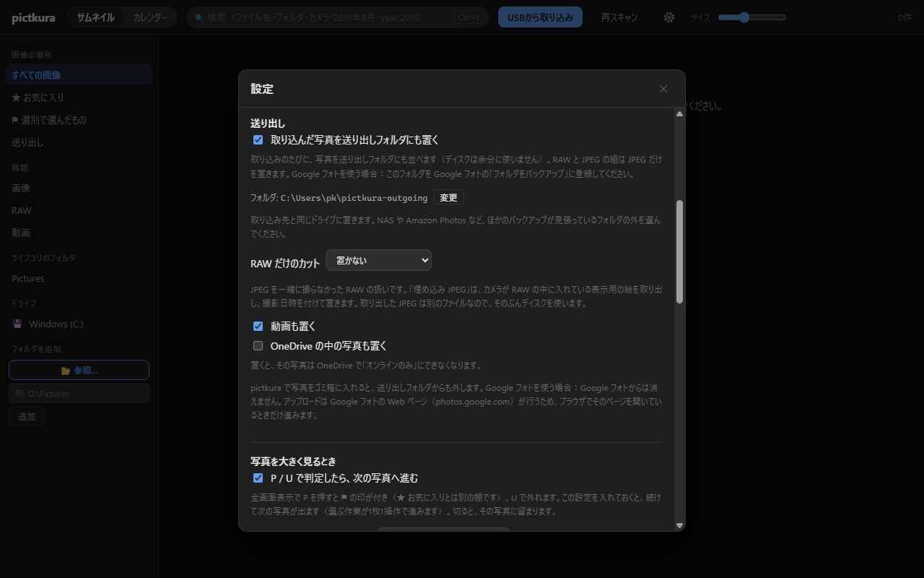This screenshot has width=924, height=578.
Task: Click the pictkura logo text
Action: click(x=33, y=17)
